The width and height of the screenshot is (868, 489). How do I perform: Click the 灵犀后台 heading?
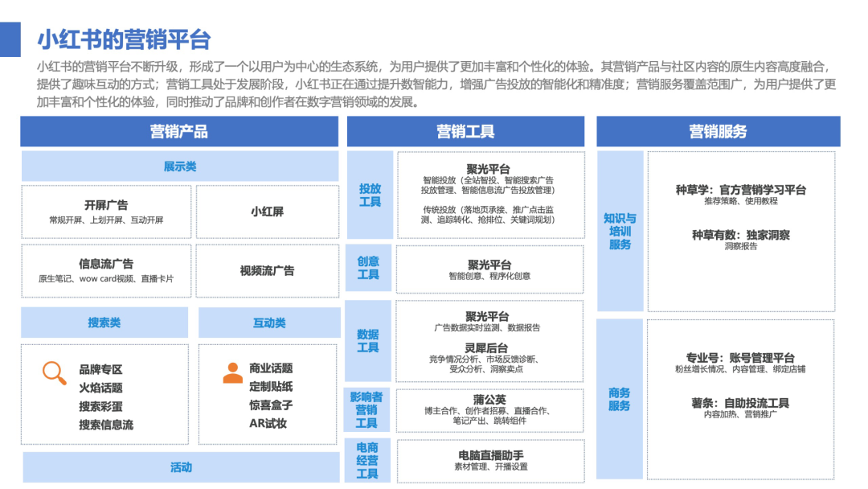[x=486, y=348]
